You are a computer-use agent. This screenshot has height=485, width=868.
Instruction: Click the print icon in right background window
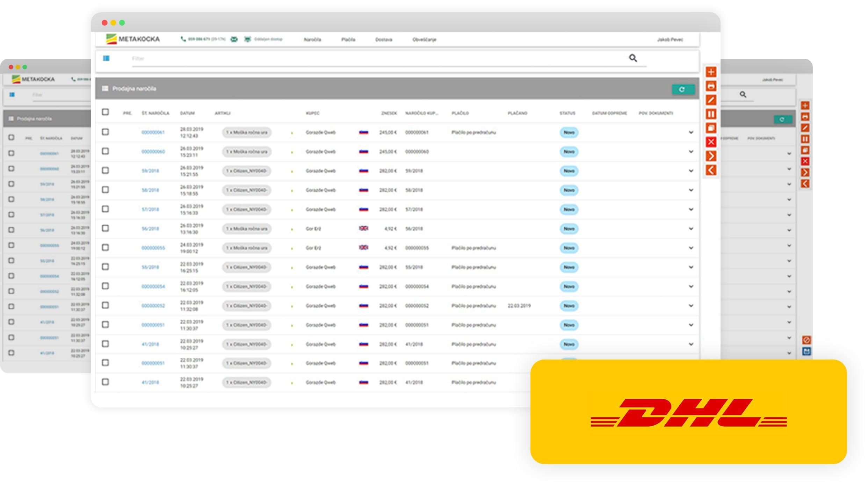tap(805, 117)
